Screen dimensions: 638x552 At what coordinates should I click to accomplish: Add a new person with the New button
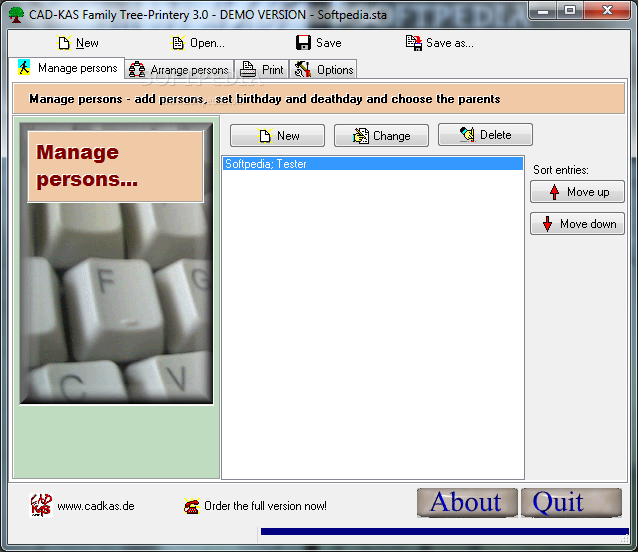click(277, 135)
